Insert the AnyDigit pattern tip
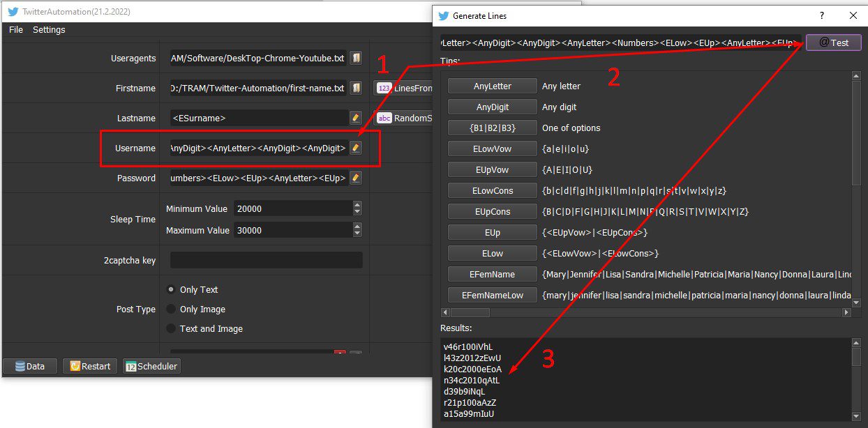Image resolution: width=868 pixels, height=428 pixels. point(493,107)
